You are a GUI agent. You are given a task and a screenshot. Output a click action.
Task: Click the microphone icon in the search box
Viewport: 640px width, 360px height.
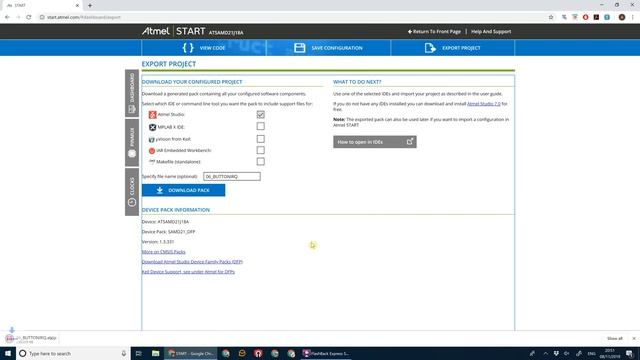[x=124, y=353]
